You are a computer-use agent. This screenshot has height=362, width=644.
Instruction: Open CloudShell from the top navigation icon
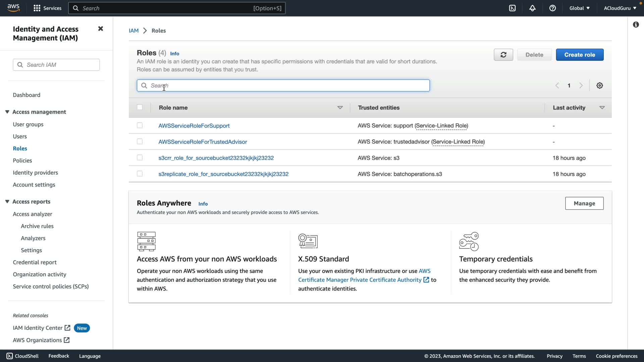coord(512,8)
